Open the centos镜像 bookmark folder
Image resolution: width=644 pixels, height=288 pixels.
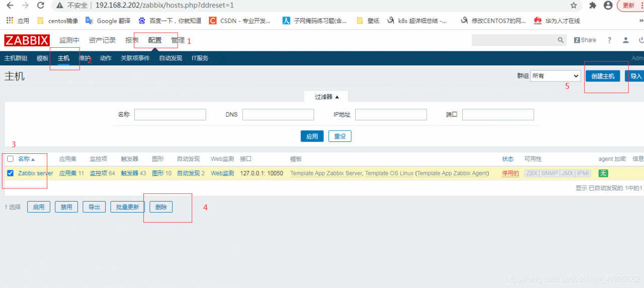point(57,21)
